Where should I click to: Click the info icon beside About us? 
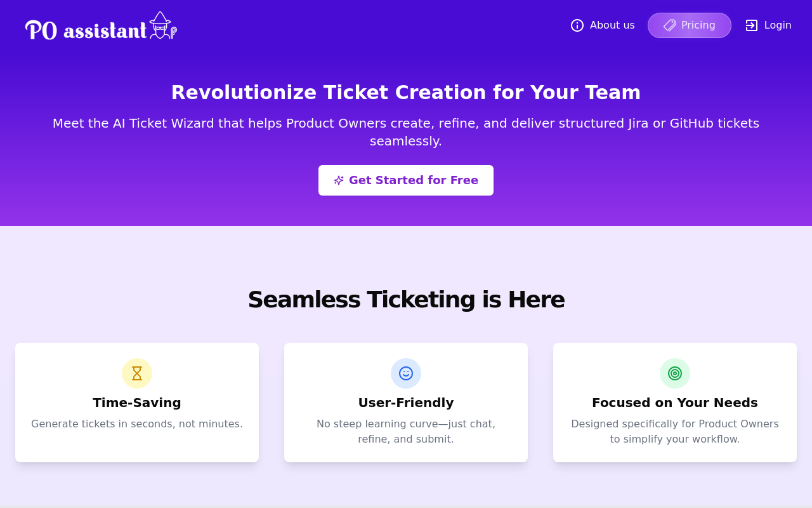[577, 25]
